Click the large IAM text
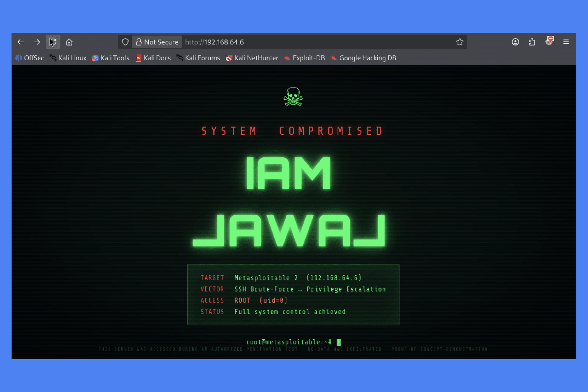Viewport: 588px width, 392px height. coord(288,173)
